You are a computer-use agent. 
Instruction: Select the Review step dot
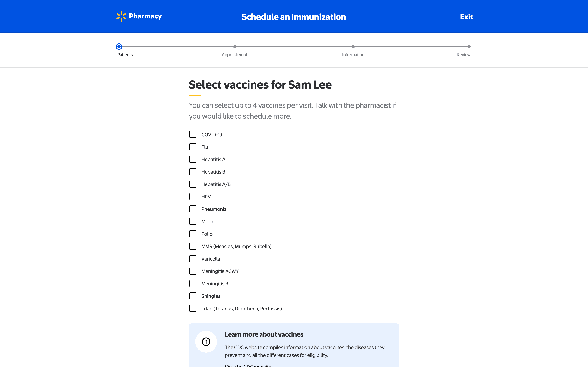click(469, 47)
